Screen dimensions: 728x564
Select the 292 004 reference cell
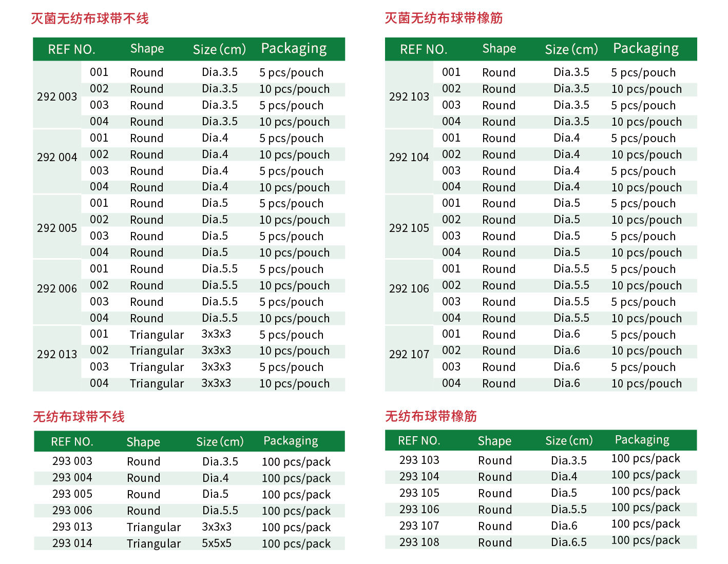(x=57, y=157)
